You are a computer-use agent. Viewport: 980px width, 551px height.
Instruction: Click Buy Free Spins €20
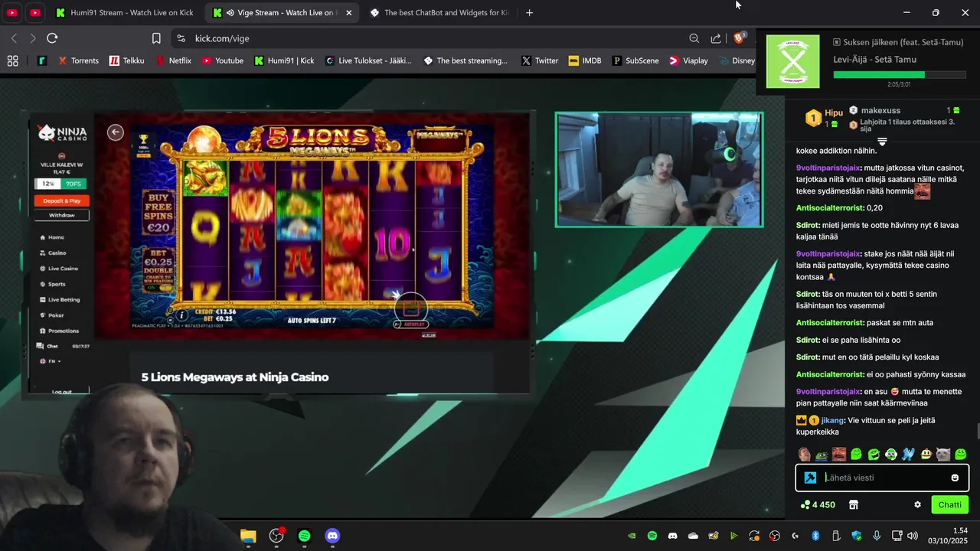pyautogui.click(x=158, y=212)
